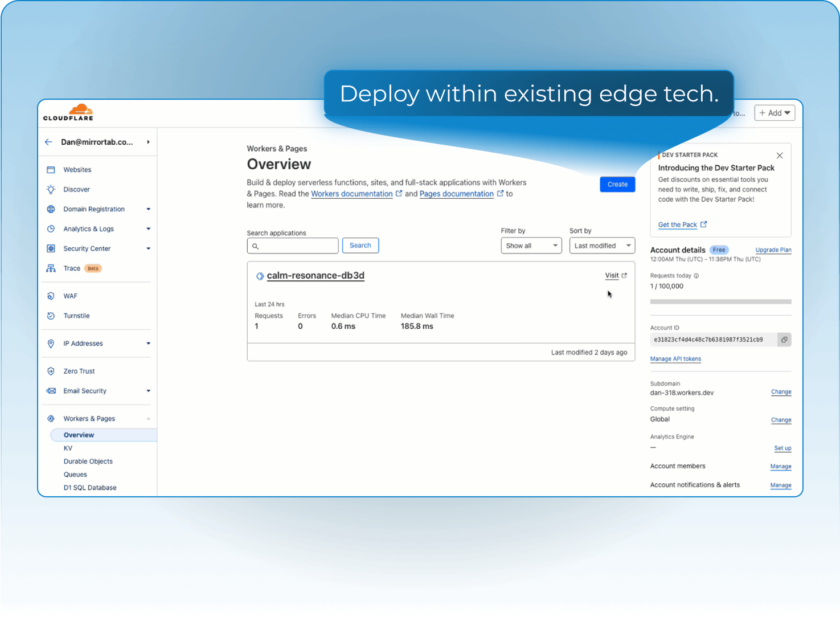Focus the Search applications input field
Viewport: 840px width, 637px height.
[293, 246]
